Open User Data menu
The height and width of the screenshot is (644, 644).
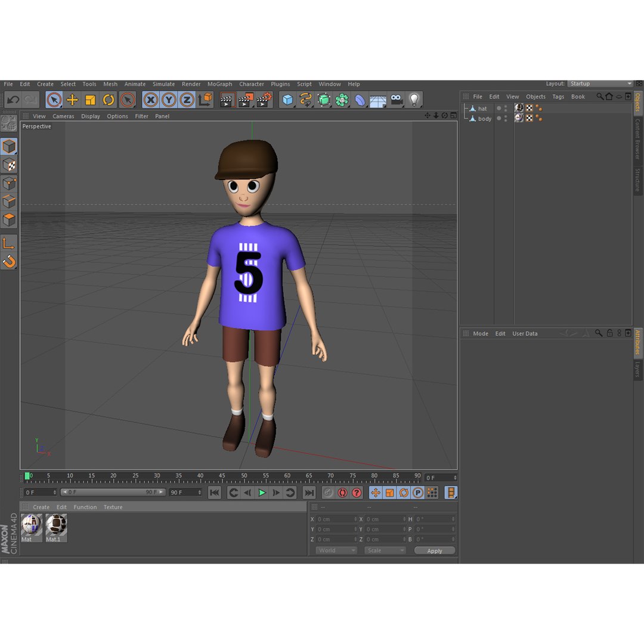tap(525, 333)
